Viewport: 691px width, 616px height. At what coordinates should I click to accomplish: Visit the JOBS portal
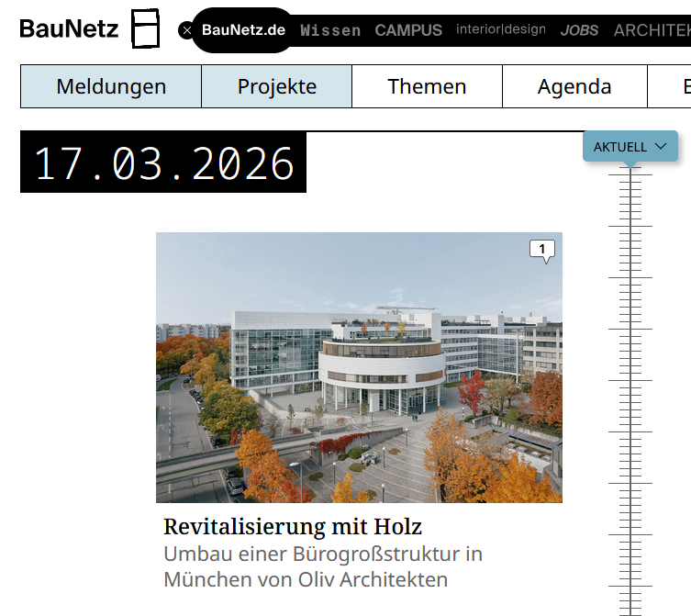580,30
